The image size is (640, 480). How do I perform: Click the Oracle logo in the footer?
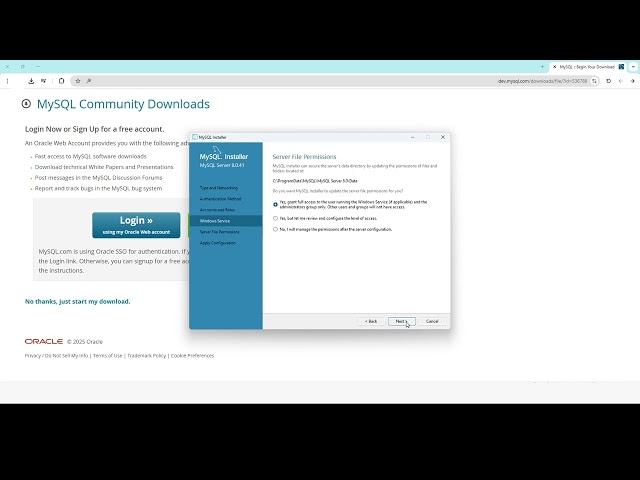[44, 341]
